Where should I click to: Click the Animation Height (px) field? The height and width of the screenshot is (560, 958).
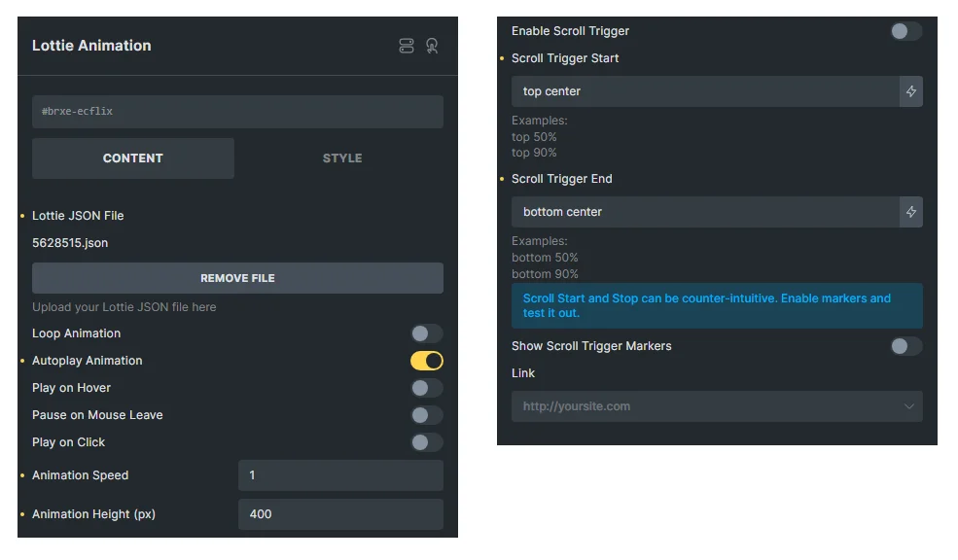[340, 514]
